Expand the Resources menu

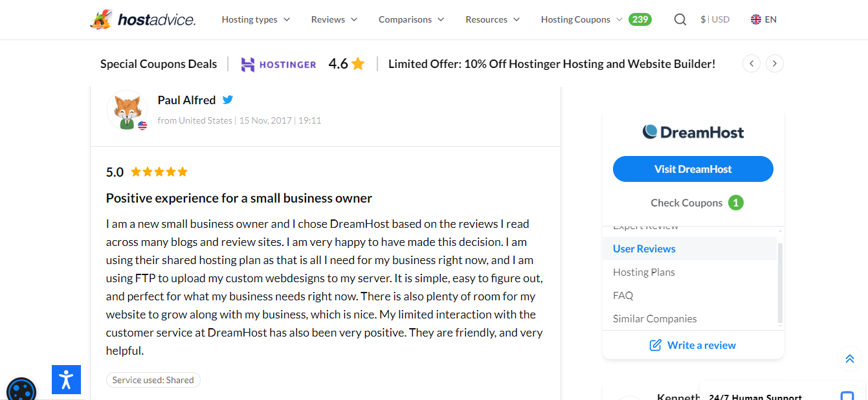493,19
